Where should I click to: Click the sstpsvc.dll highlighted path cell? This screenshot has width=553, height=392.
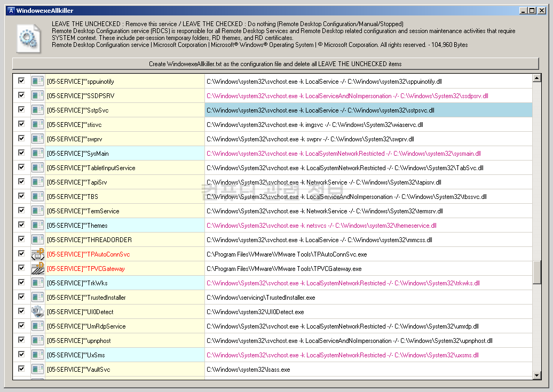click(x=368, y=110)
